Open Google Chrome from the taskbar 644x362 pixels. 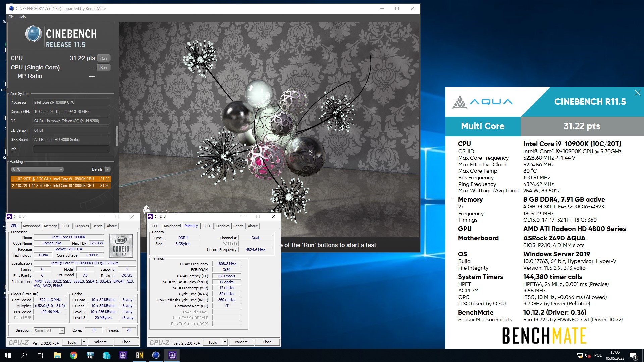tap(73, 355)
